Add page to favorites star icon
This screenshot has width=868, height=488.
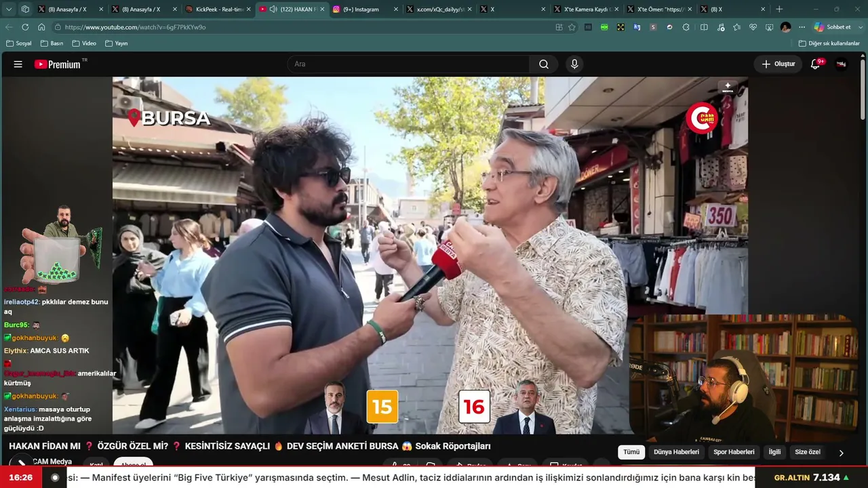point(572,27)
